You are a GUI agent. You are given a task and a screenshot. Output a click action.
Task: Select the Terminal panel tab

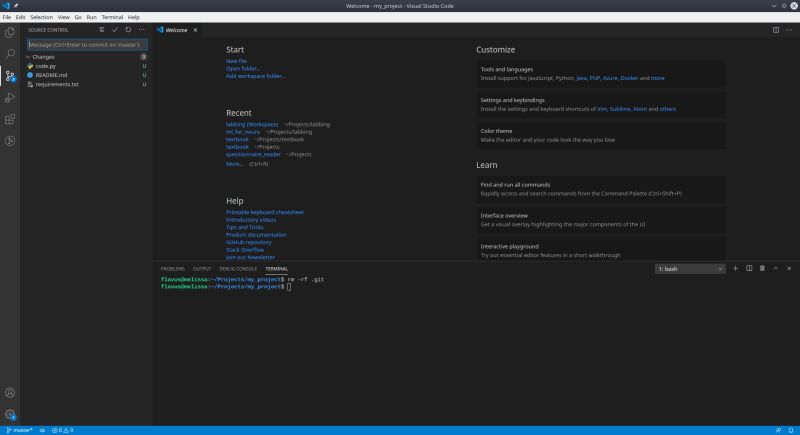277,269
